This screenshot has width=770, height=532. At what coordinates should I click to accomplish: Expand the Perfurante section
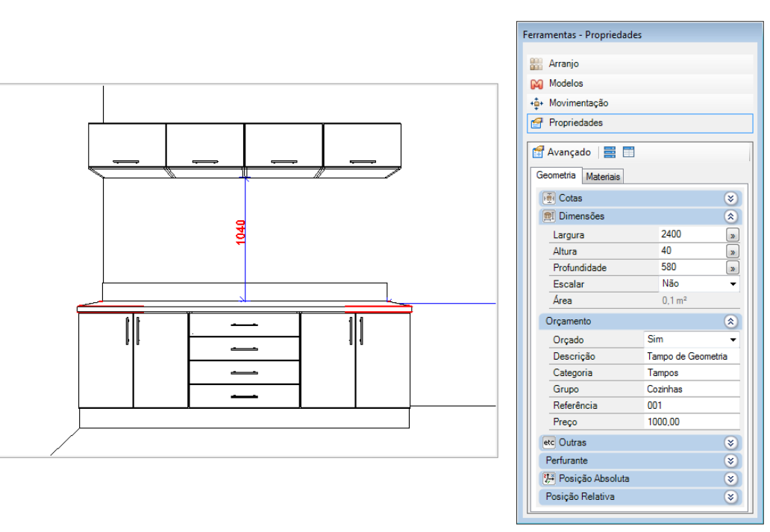pyautogui.click(x=731, y=461)
